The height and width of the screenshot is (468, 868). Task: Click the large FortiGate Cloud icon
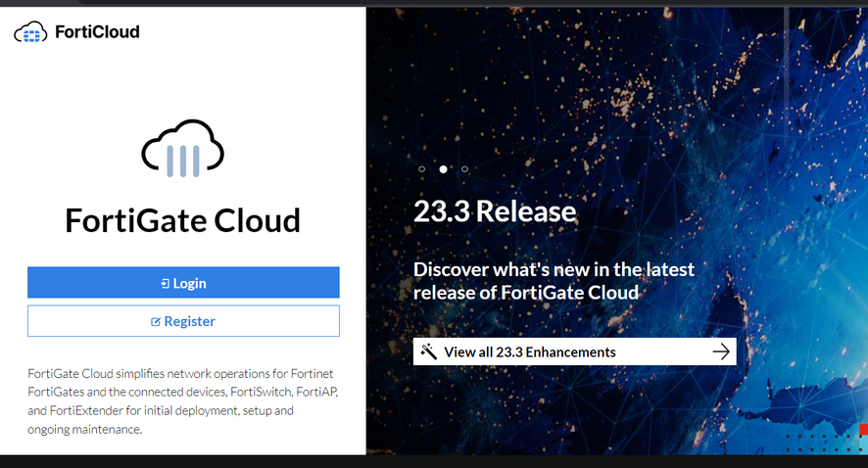(x=182, y=148)
